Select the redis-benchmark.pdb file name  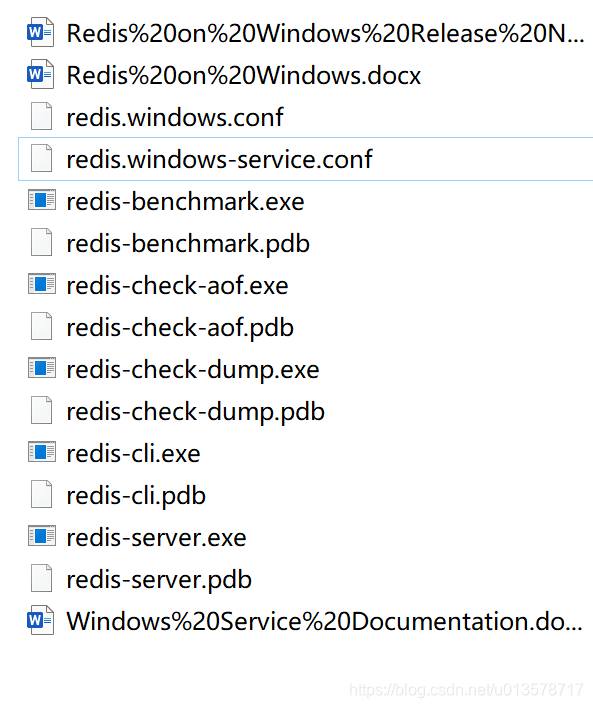click(188, 244)
